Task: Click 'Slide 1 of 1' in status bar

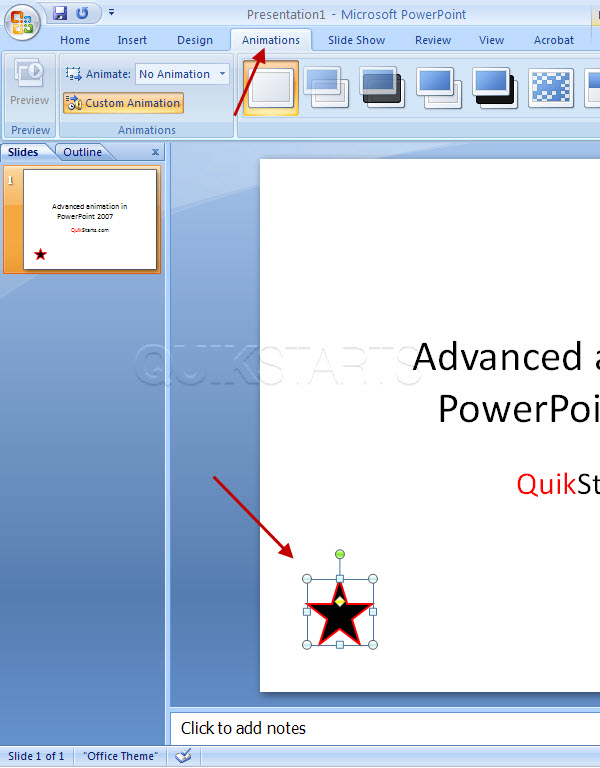Action: click(36, 756)
